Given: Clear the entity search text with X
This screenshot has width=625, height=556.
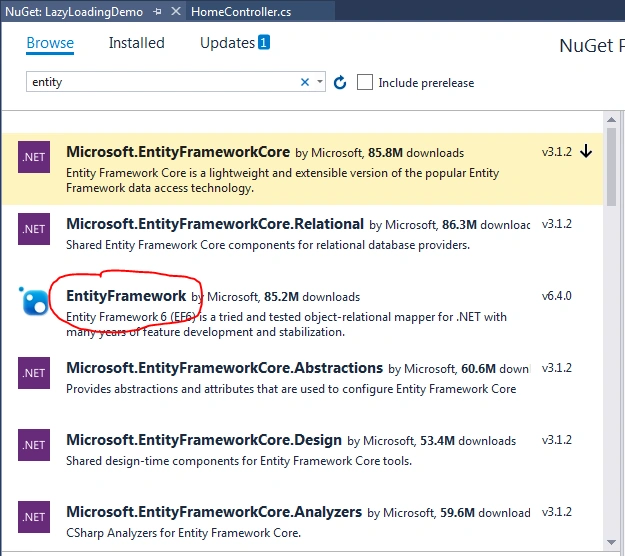Looking at the screenshot, I should 305,82.
